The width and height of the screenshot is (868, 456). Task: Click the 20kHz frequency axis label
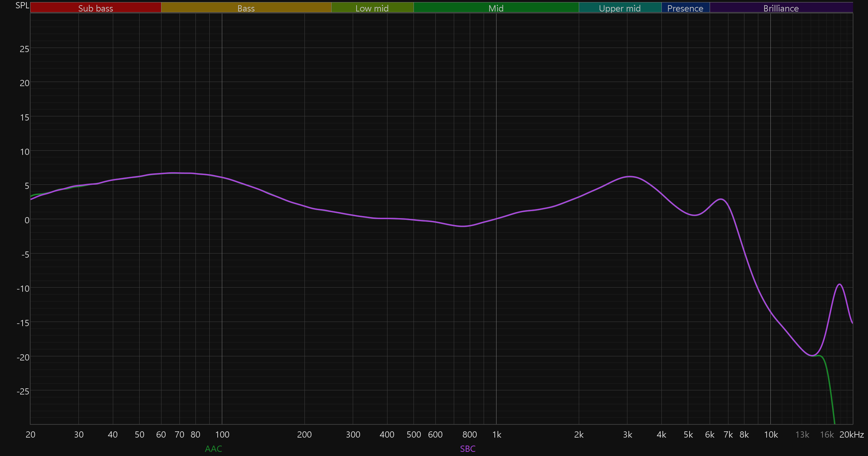(x=851, y=434)
